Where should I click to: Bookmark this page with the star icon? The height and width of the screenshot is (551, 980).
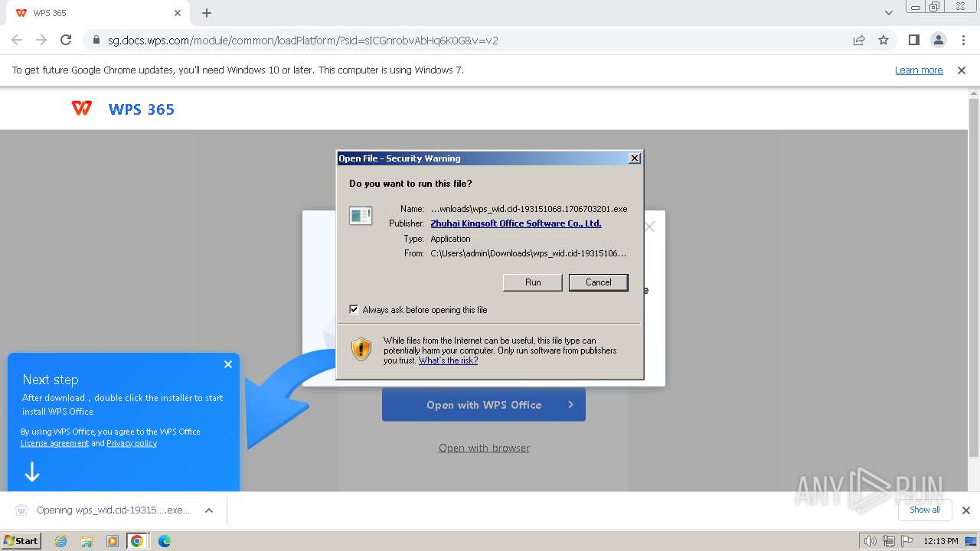pyautogui.click(x=884, y=41)
